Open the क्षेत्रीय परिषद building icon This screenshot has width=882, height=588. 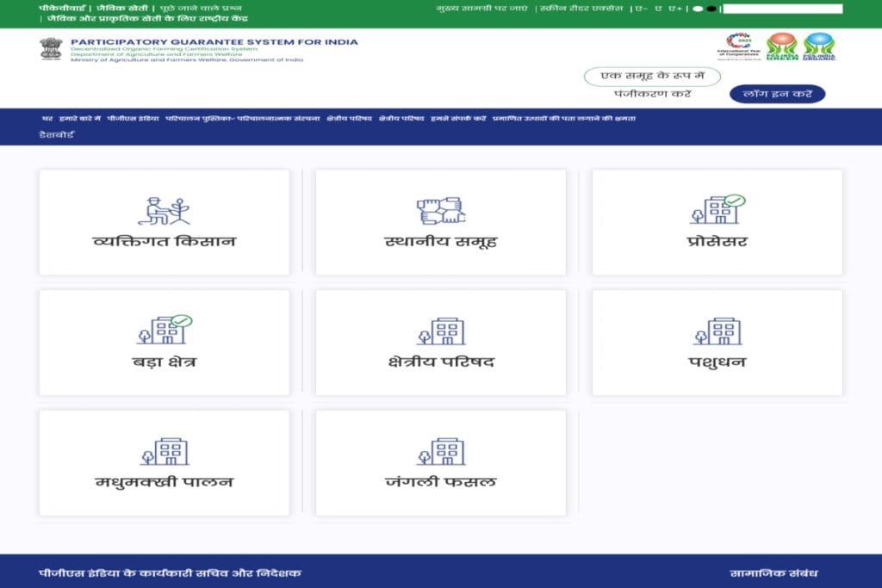pos(440,331)
